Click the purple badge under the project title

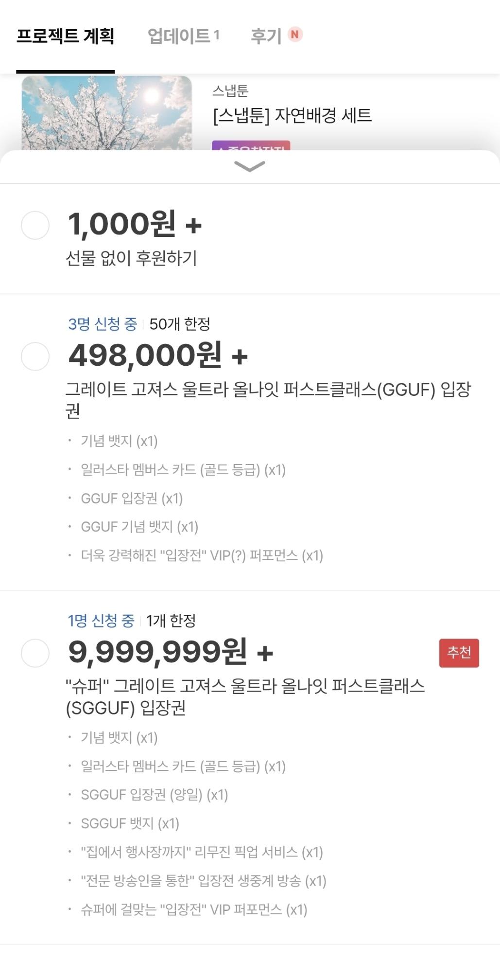pyautogui.click(x=251, y=146)
